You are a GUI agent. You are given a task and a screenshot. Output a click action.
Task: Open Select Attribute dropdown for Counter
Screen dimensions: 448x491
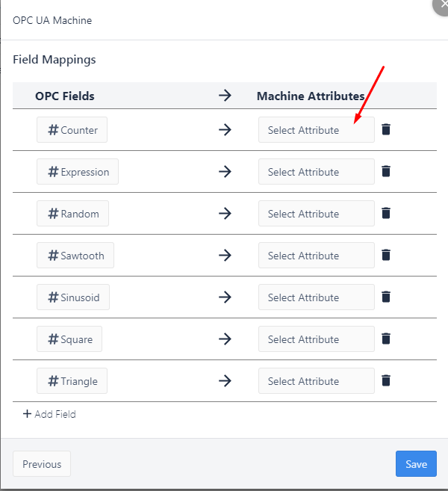pos(316,130)
